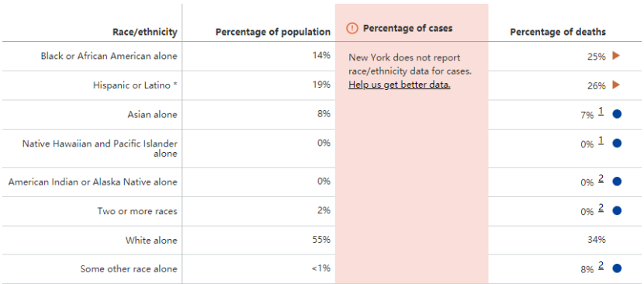Click the warning icon beside Percentage of cases

pos(352,29)
